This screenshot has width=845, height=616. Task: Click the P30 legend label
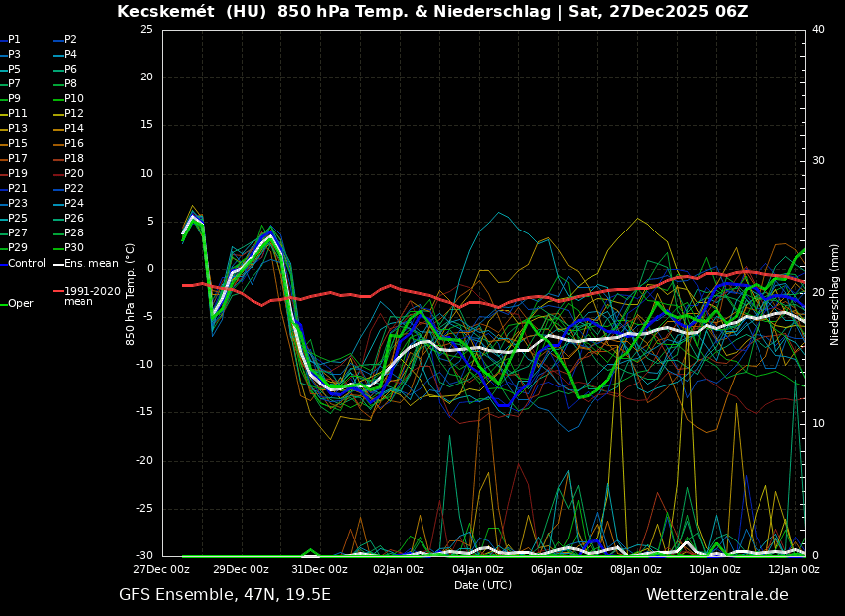click(x=73, y=248)
